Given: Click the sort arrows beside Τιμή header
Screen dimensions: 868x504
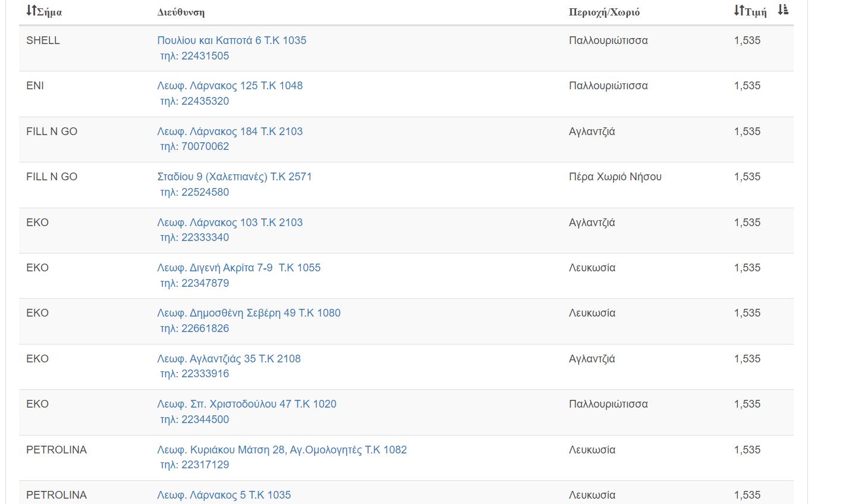Looking at the screenshot, I should [x=739, y=10].
